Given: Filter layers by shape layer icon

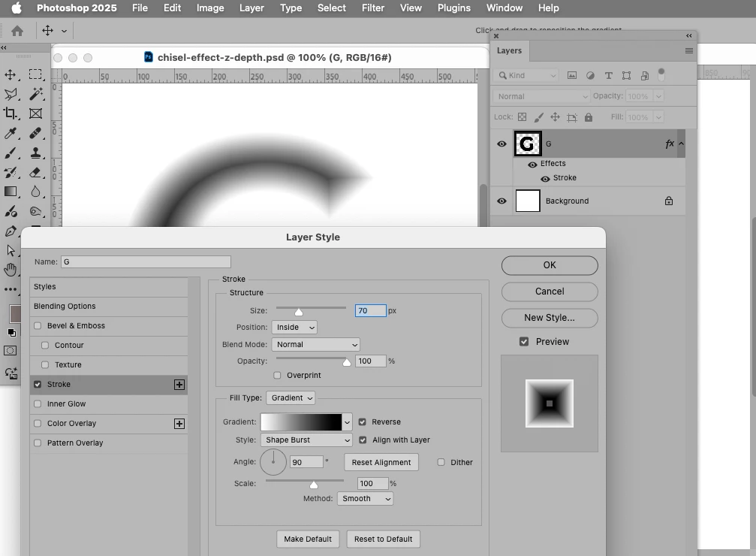Looking at the screenshot, I should pos(626,75).
